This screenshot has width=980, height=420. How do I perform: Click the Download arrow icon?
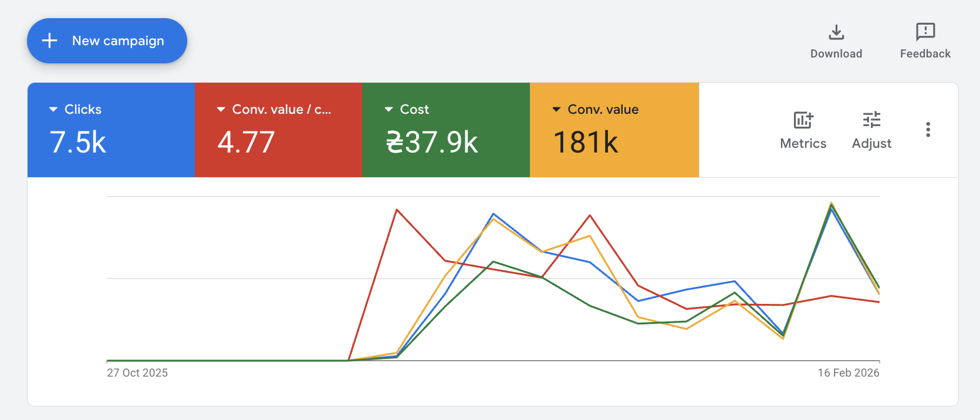pyautogui.click(x=836, y=32)
